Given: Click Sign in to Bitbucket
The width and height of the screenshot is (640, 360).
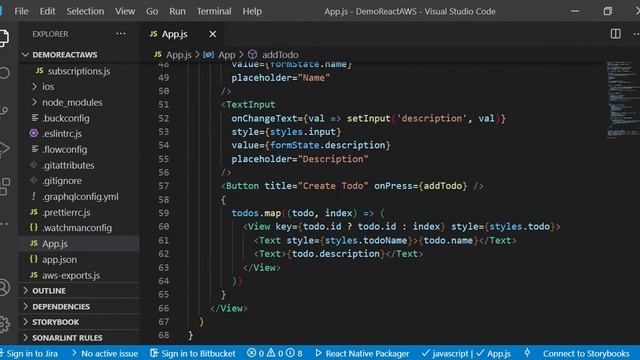Looking at the screenshot, I should tap(193, 353).
